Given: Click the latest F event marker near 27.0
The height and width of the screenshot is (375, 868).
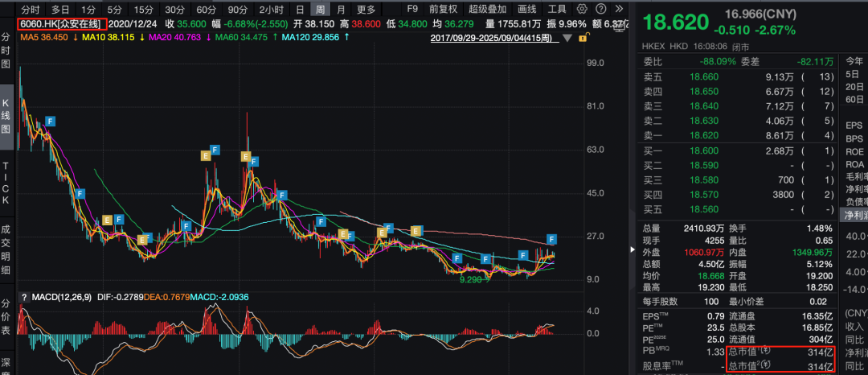Looking at the screenshot, I should tap(551, 239).
